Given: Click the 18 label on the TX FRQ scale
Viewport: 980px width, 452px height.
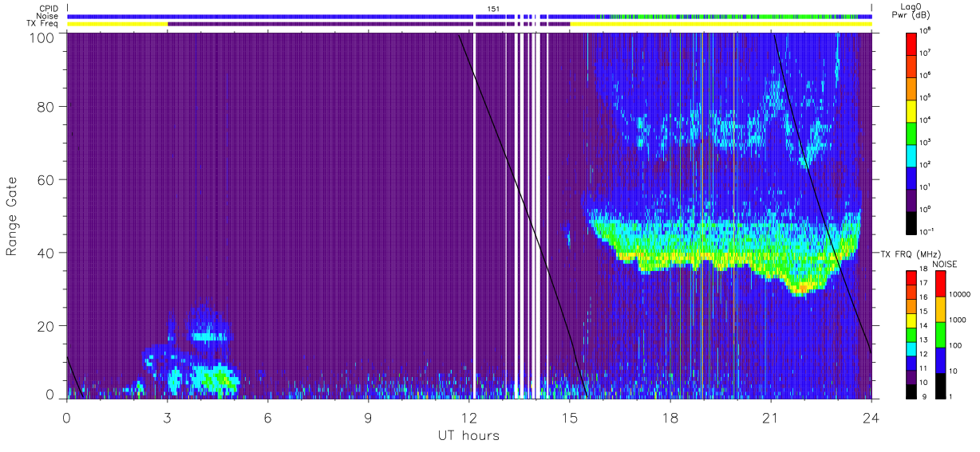Looking at the screenshot, I should (923, 270).
